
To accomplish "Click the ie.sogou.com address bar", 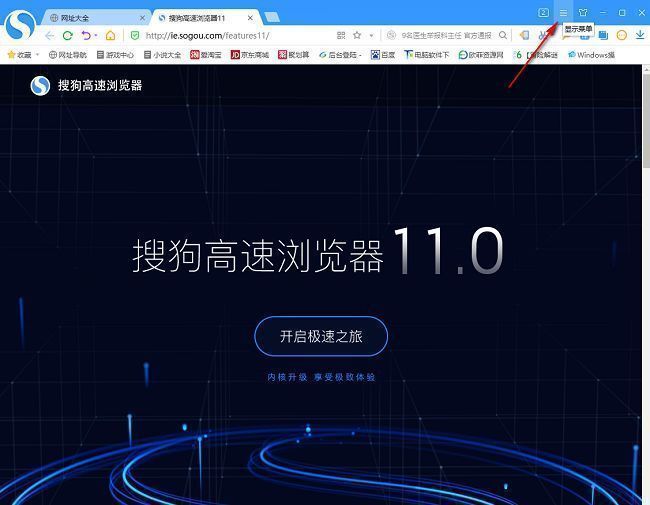I will (x=207, y=36).
